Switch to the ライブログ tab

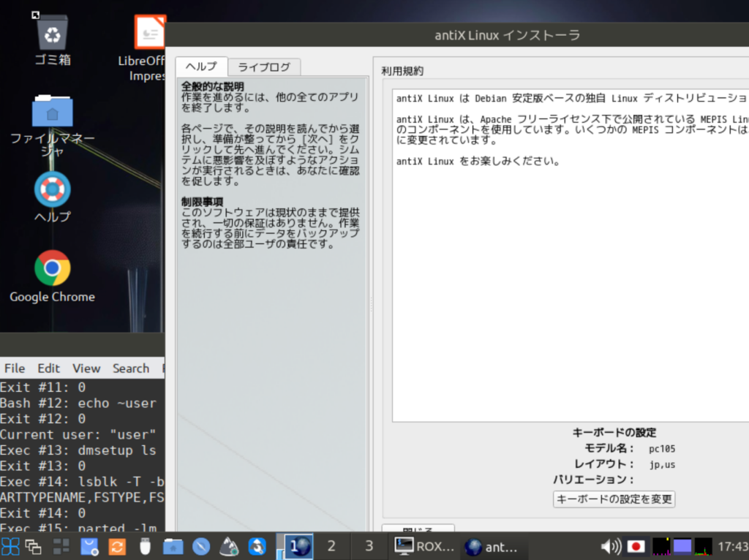(264, 67)
